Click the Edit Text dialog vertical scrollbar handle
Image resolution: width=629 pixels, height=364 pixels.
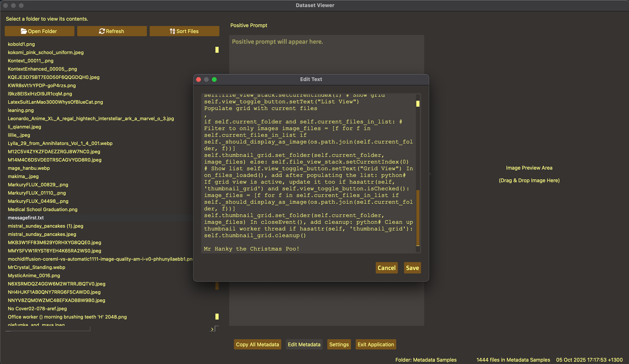[417, 217]
